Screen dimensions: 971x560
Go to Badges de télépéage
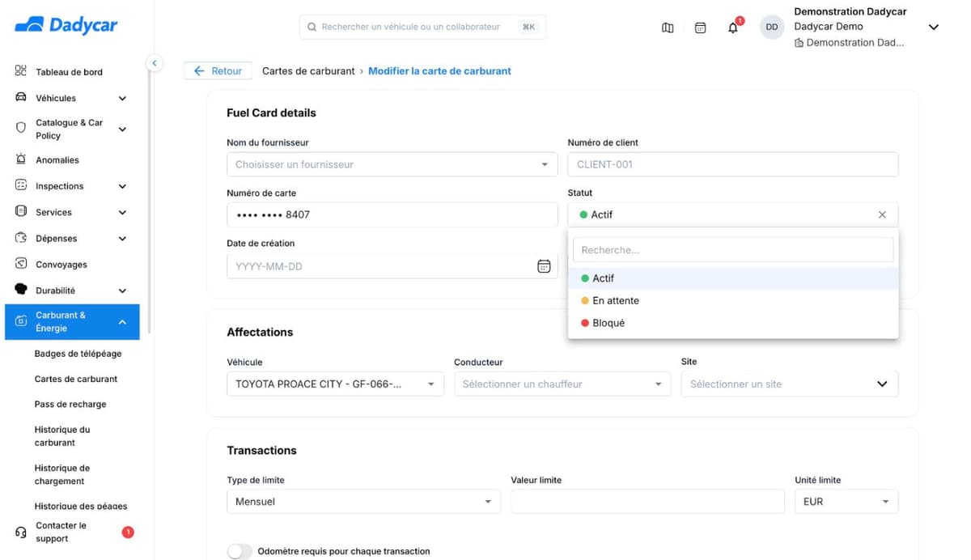click(78, 354)
